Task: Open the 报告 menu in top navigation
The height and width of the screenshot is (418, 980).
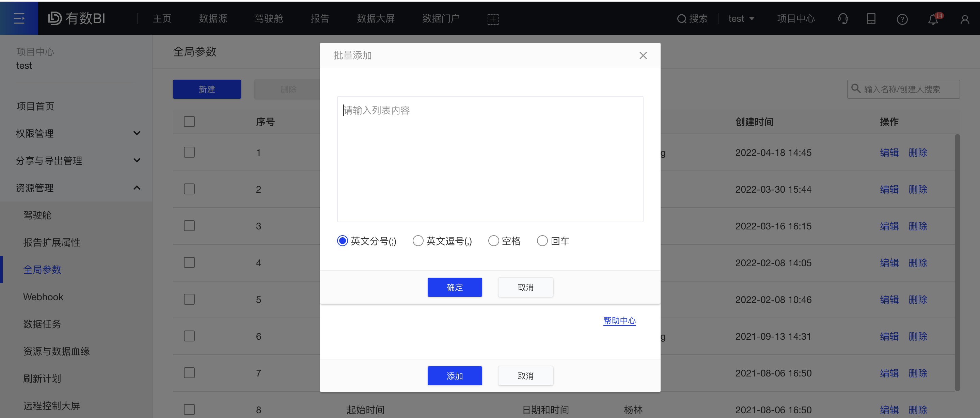Action: pos(320,18)
